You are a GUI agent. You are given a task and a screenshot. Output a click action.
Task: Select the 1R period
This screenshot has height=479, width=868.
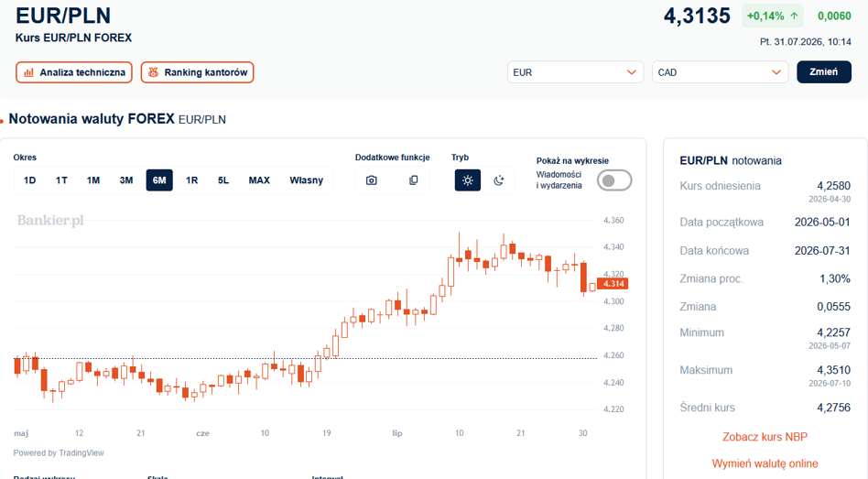point(191,180)
